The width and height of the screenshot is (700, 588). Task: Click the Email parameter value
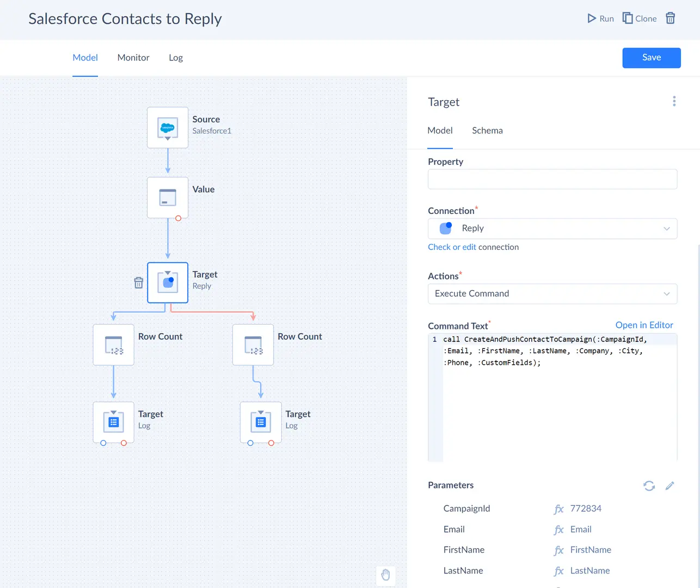pyautogui.click(x=581, y=529)
